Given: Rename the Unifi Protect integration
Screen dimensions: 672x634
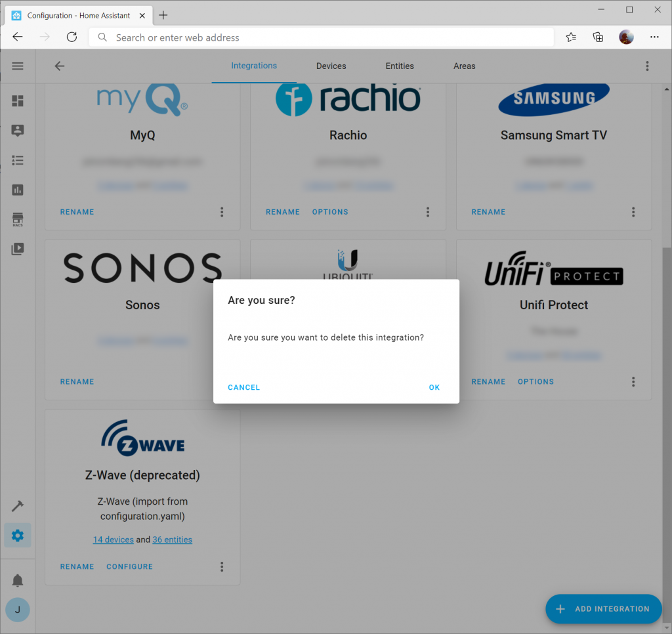Looking at the screenshot, I should pos(488,381).
